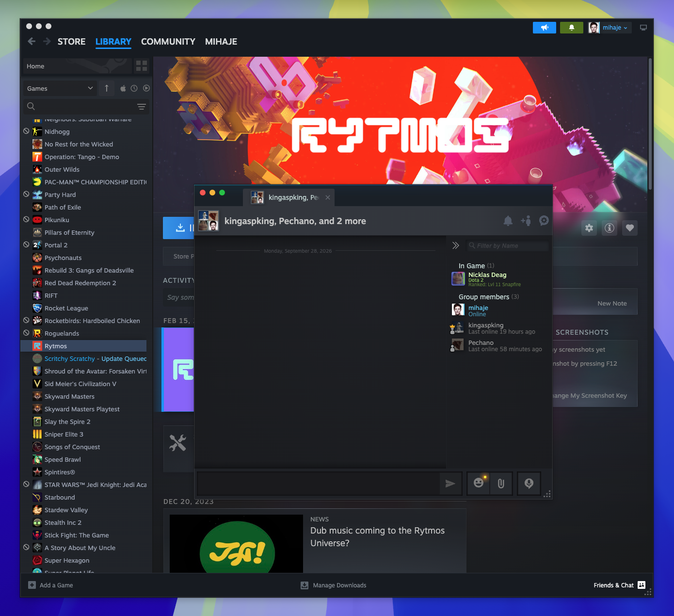Collapse the chat member list chevrons
674x616 pixels.
[455, 245]
